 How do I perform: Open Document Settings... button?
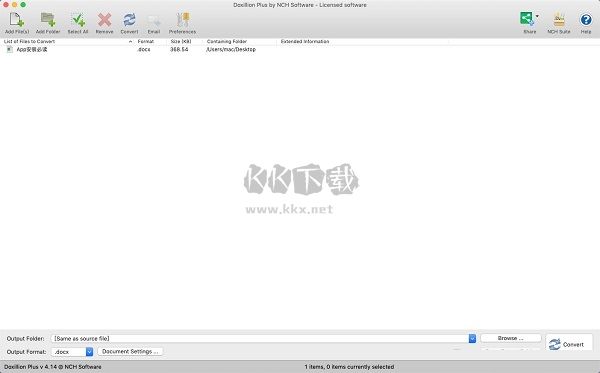pyautogui.click(x=130, y=352)
